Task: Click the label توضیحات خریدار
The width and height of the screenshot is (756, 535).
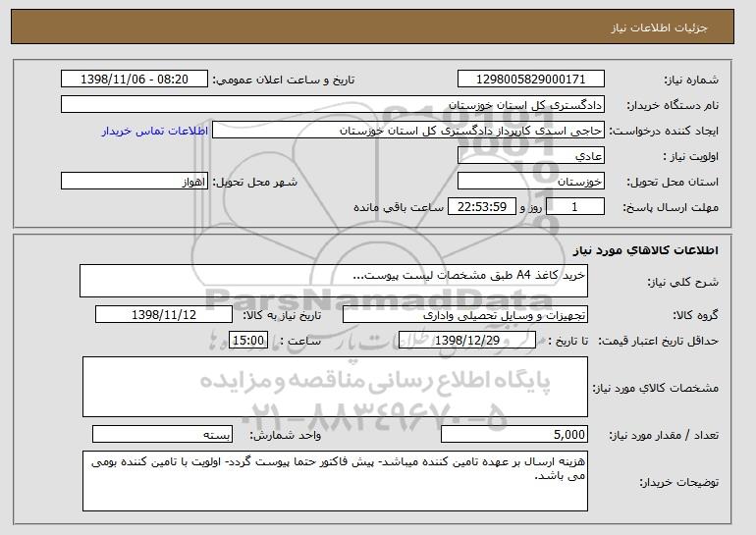Action: (678, 482)
